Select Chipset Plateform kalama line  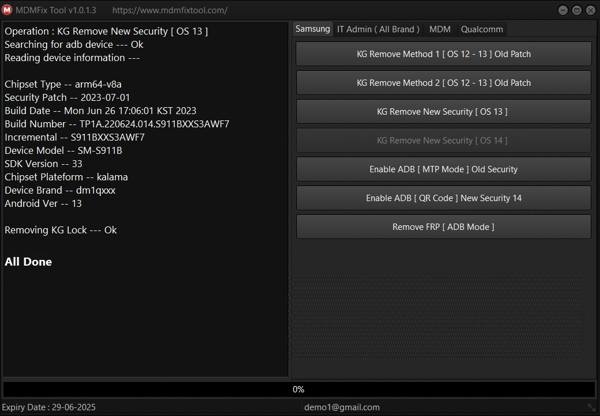(66, 177)
